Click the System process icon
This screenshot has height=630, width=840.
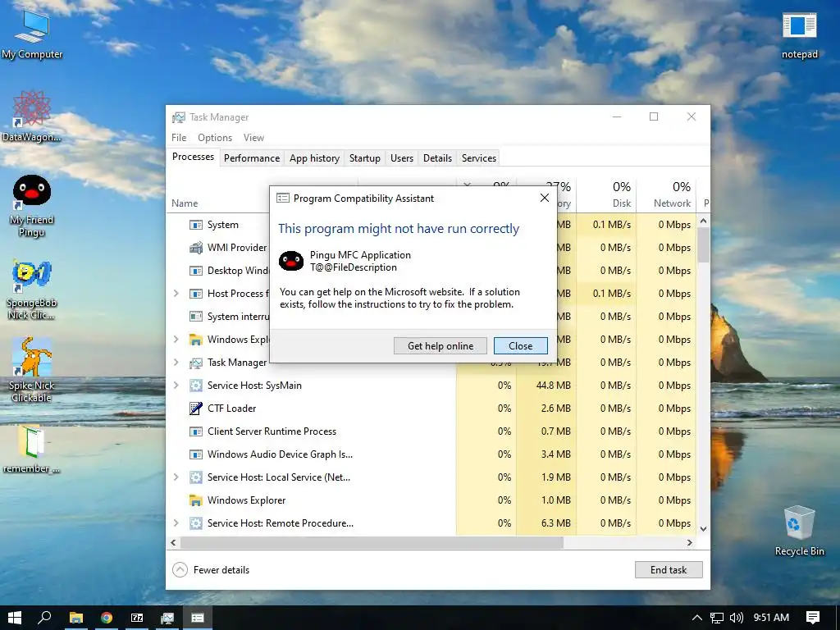click(196, 225)
